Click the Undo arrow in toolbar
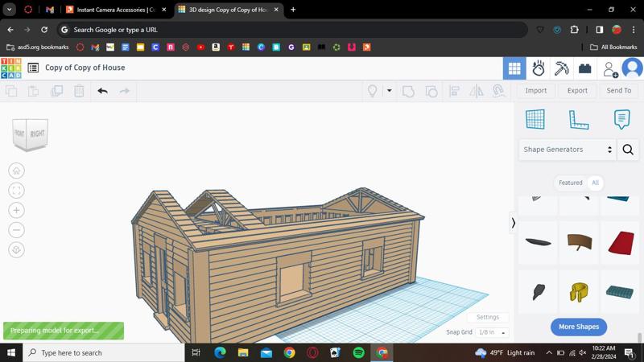The image size is (644, 362). [x=102, y=91]
